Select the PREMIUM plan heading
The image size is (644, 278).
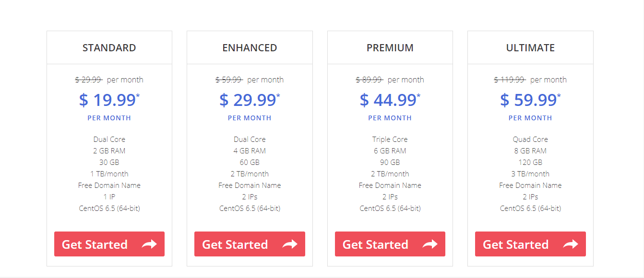point(390,48)
